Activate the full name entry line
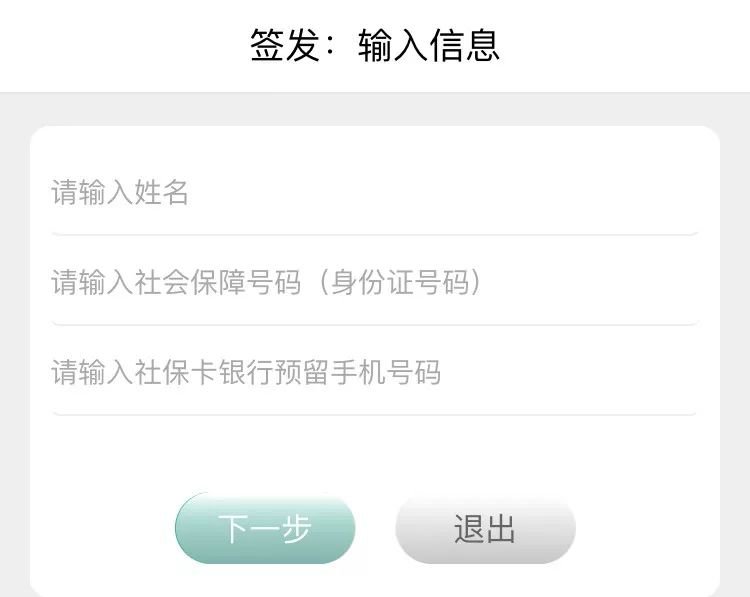Image resolution: width=750 pixels, height=597 pixels. [374, 193]
